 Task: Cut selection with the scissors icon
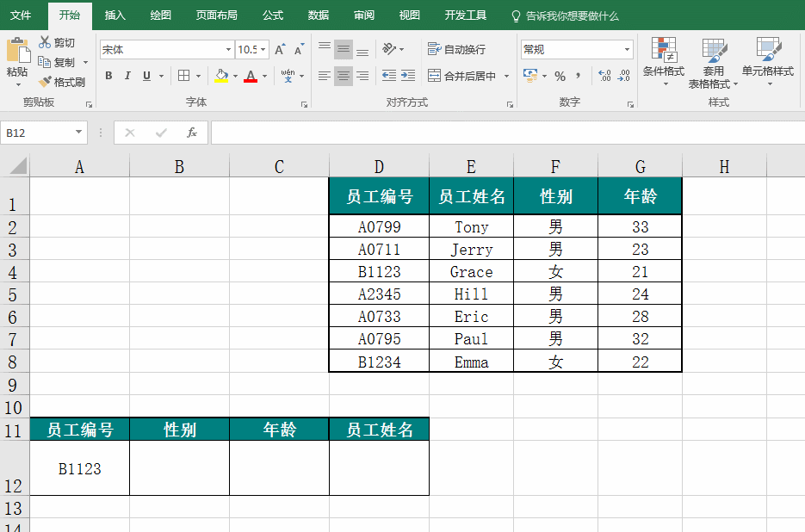point(45,42)
